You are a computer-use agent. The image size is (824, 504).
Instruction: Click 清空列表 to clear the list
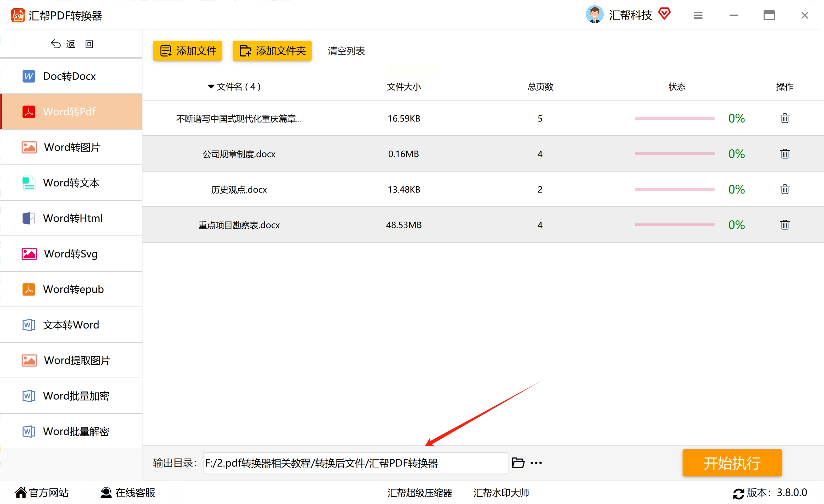[346, 51]
